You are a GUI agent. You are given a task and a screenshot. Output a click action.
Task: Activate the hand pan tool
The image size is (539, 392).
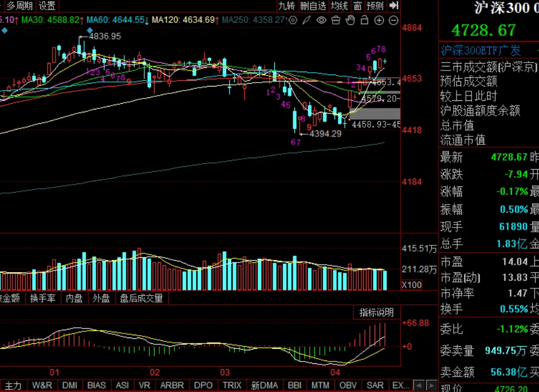pyautogui.click(x=351, y=20)
